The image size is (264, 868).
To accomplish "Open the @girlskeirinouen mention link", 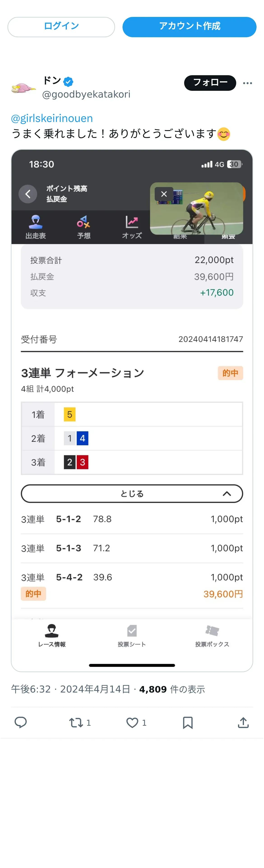I will point(52,118).
